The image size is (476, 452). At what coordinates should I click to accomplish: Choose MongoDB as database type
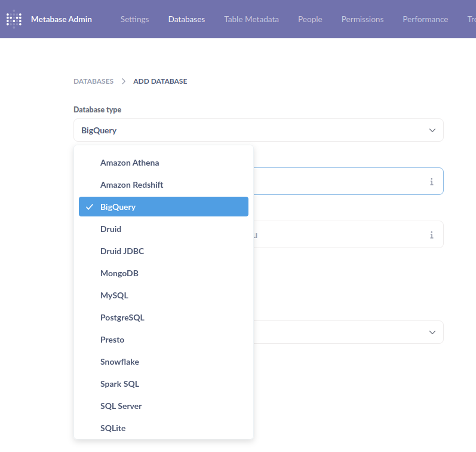coord(164,273)
